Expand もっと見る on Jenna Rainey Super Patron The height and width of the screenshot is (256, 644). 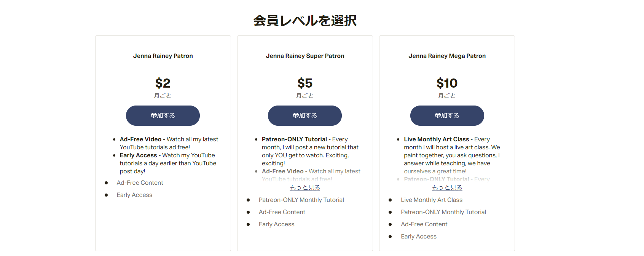[304, 187]
